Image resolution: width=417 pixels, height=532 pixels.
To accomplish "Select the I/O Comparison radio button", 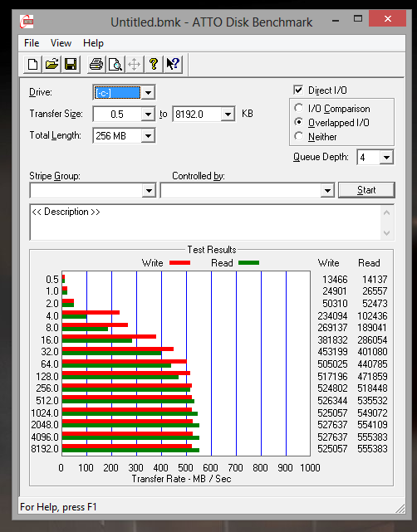I will pyautogui.click(x=298, y=108).
